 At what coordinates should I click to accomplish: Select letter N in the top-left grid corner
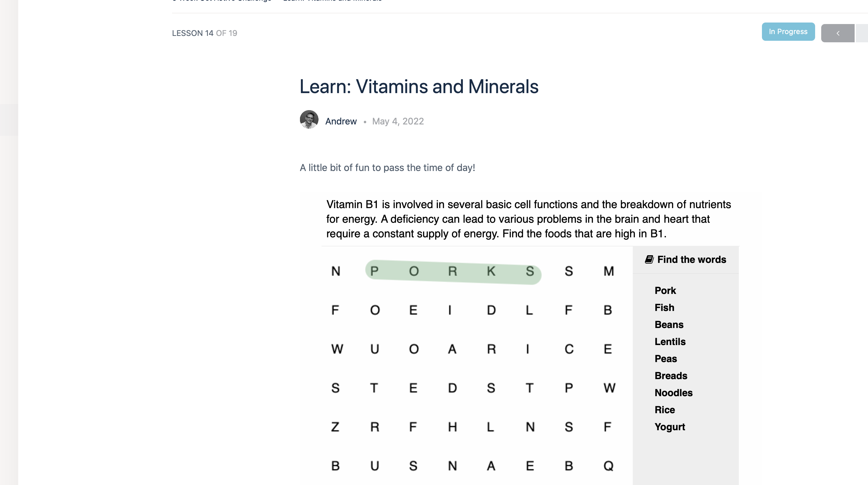[336, 271]
